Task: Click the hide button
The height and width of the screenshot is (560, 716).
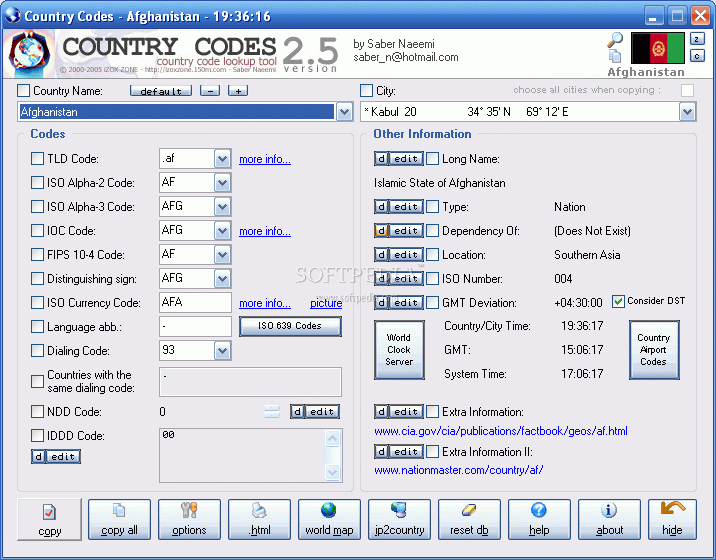Action: click(x=672, y=519)
